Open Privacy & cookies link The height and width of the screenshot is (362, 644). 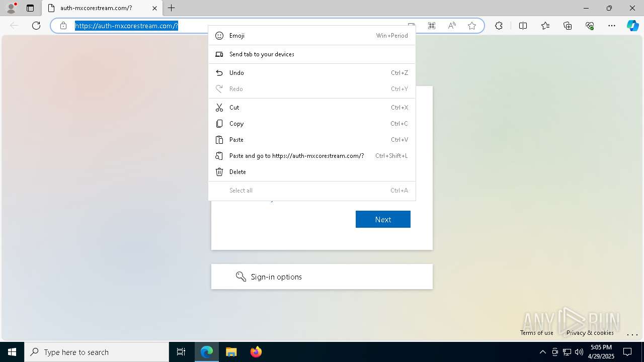point(590,333)
